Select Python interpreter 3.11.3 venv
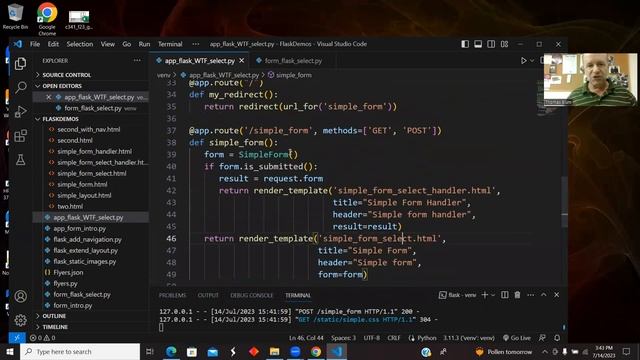 (469, 338)
